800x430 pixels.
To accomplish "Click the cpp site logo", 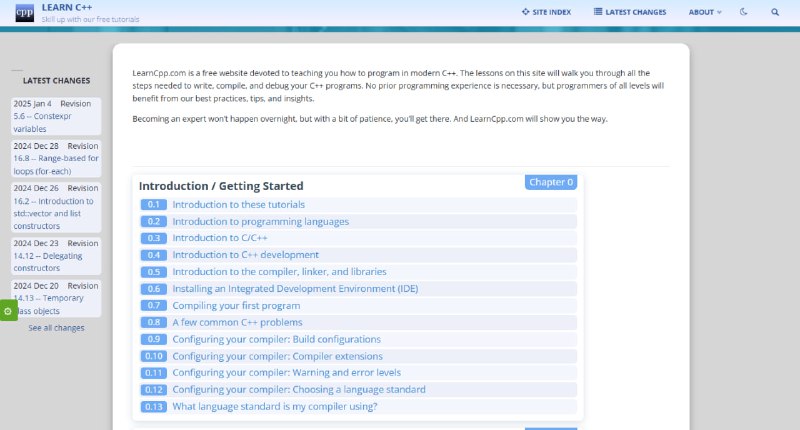I will [24, 12].
